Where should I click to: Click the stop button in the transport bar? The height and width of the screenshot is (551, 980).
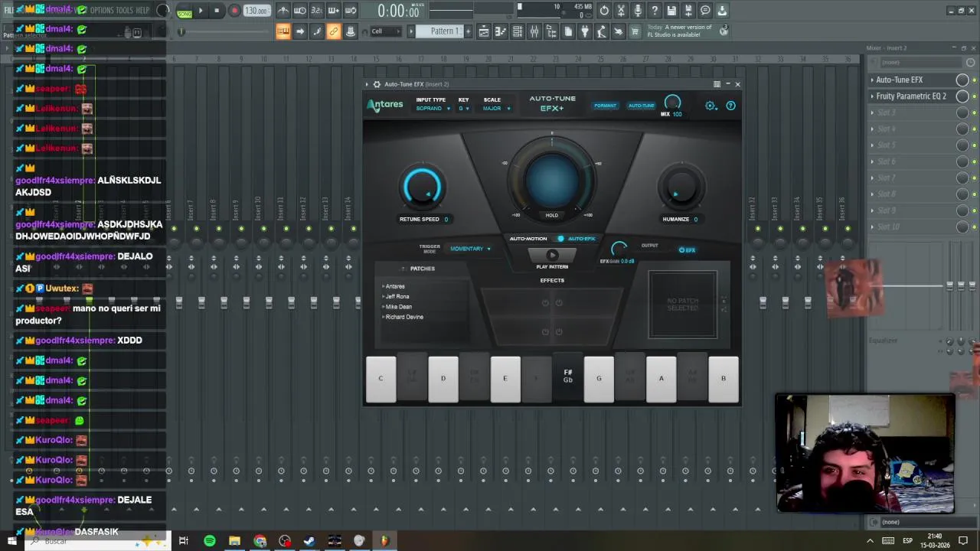pos(217,11)
